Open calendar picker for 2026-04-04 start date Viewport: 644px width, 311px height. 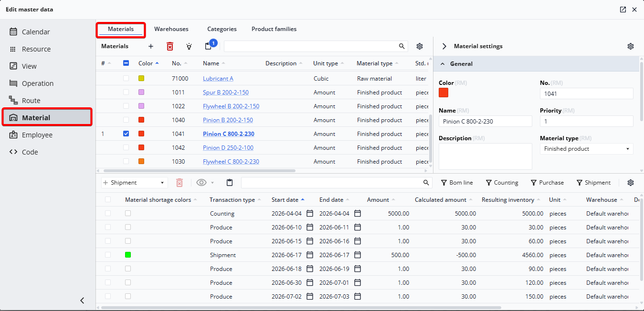click(310, 214)
